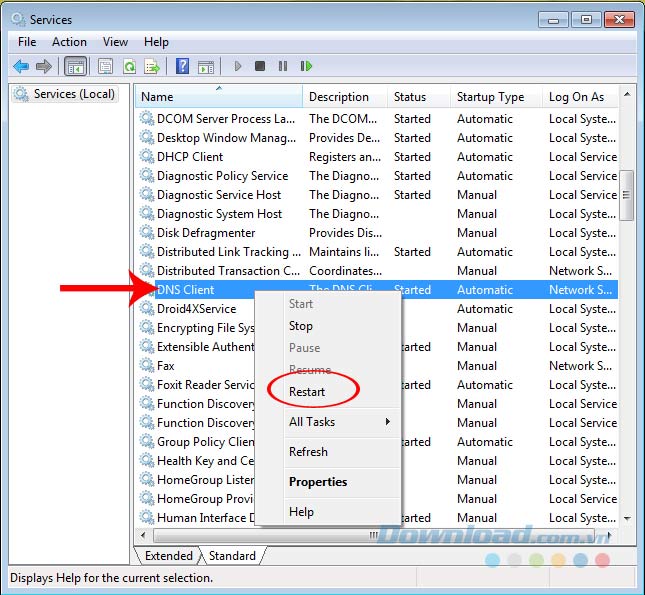This screenshot has height=595, width=645.
Task: Click the Show/Hide Console Tree toolbar icon
Action: 75,67
